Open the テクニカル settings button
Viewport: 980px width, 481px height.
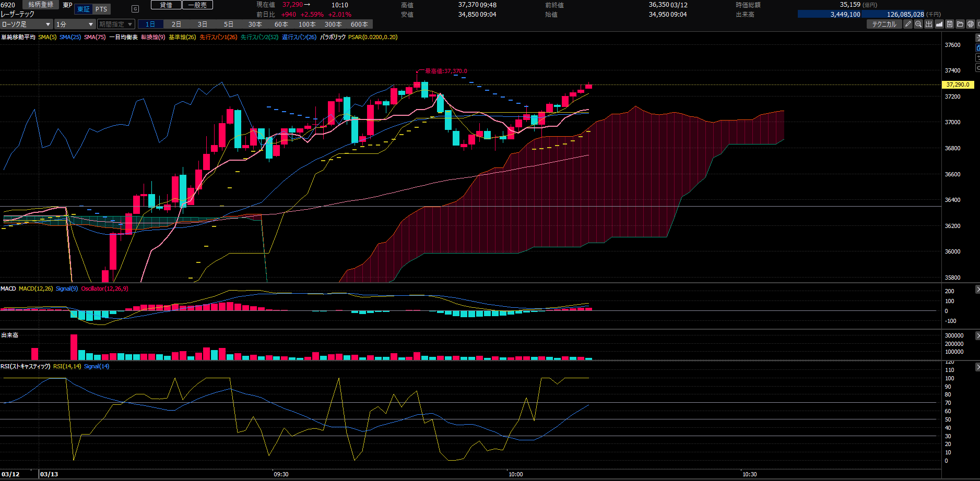tap(884, 24)
